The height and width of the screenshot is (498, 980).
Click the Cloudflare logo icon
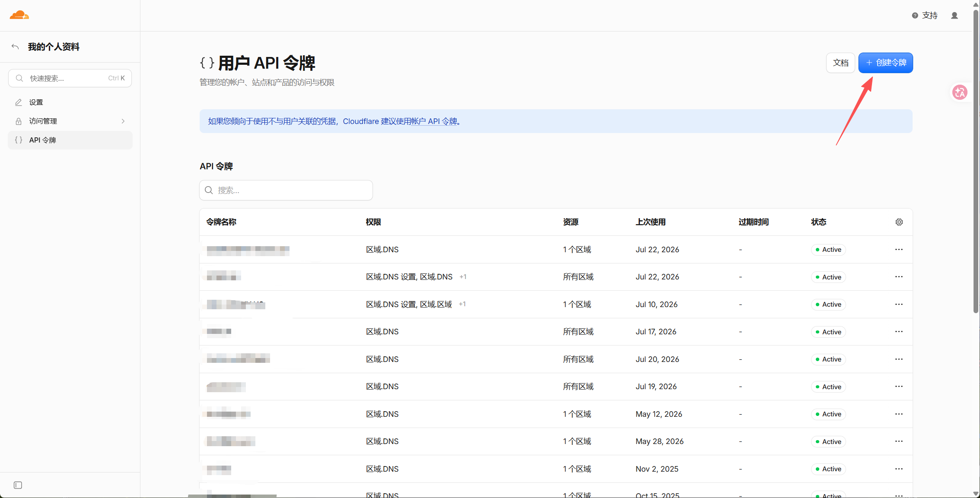click(19, 15)
